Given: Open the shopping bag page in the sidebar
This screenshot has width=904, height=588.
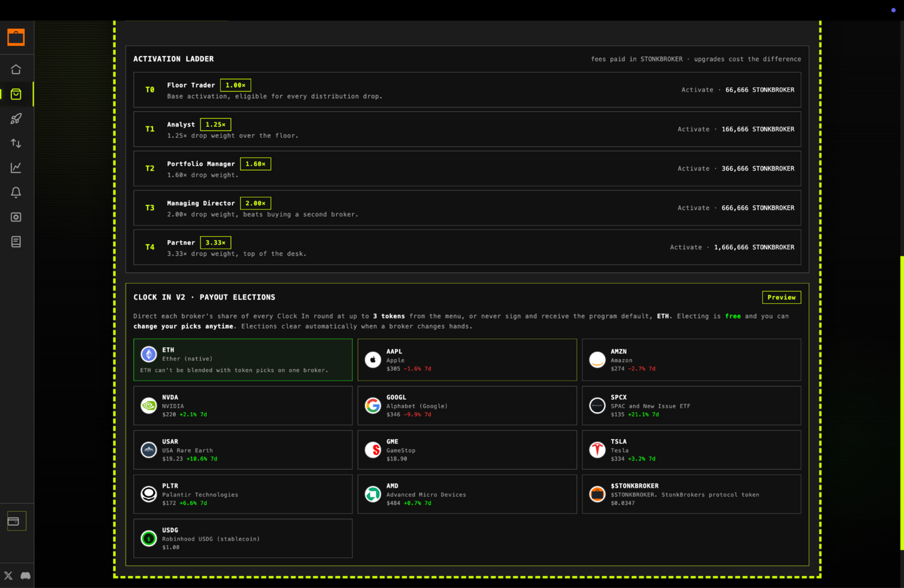Looking at the screenshot, I should [16, 94].
